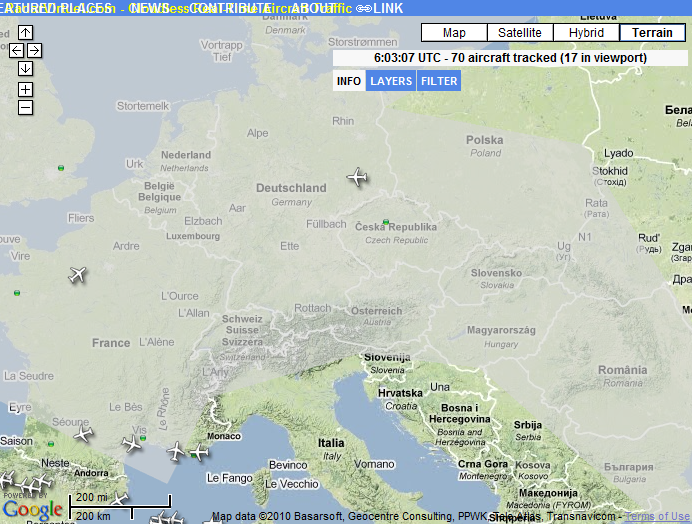Open the CONTRIBUTE menu item
This screenshot has width=692, height=524.
[x=231, y=8]
